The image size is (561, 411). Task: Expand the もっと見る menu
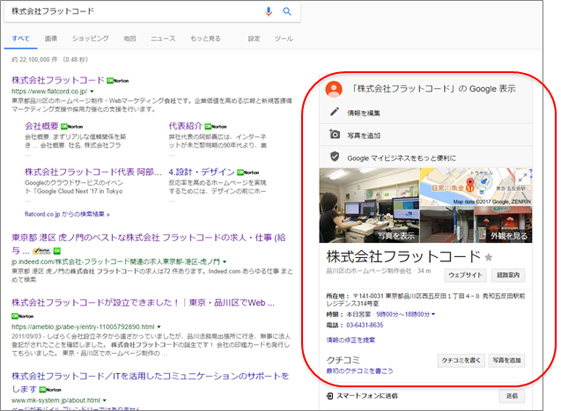205,38
